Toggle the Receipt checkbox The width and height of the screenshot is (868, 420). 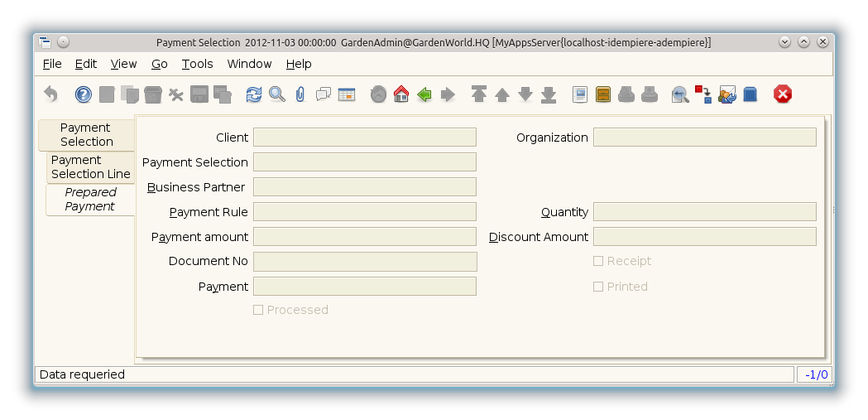598,261
